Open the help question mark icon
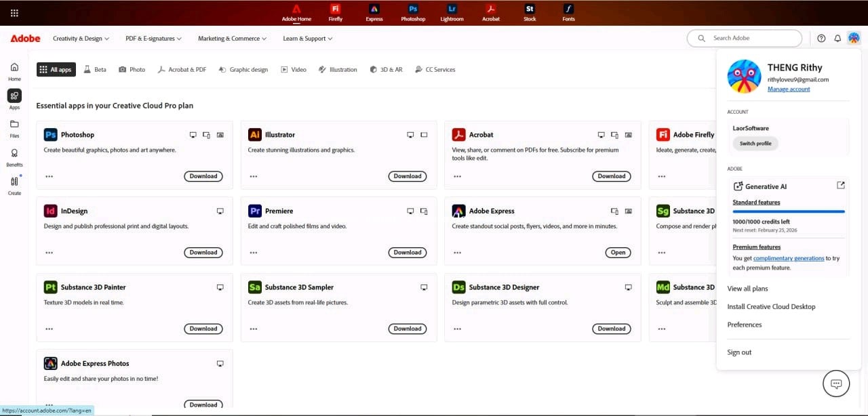The width and height of the screenshot is (868, 416). point(821,39)
